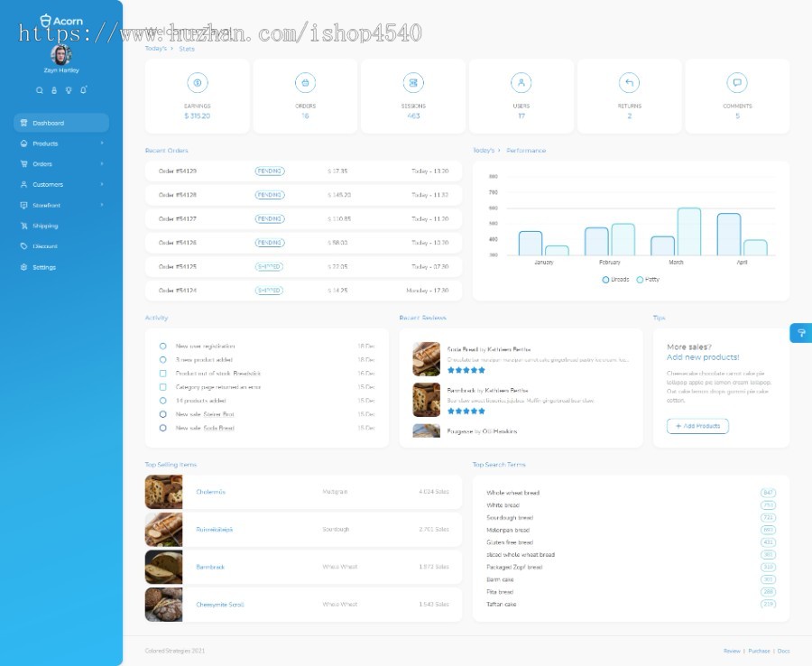The image size is (812, 666).
Task: Open Order #54124 row
Action: pyautogui.click(x=303, y=291)
